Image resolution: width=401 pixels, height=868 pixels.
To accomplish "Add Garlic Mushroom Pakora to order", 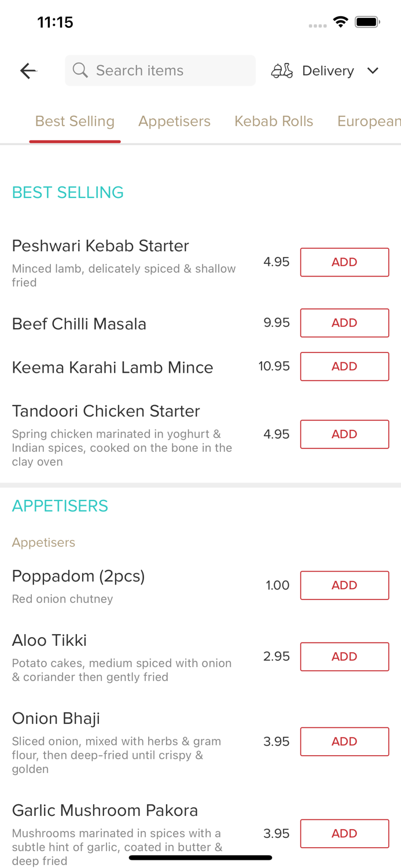I will (344, 833).
